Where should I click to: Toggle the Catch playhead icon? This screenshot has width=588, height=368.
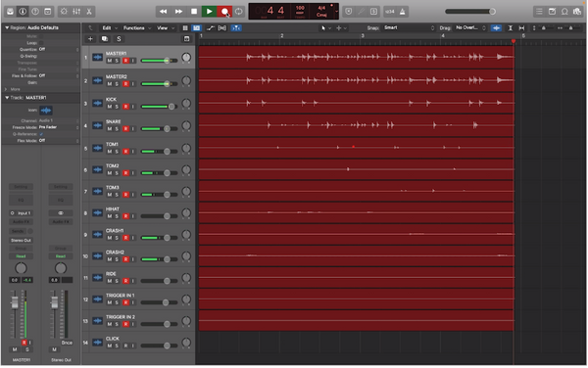pos(236,28)
